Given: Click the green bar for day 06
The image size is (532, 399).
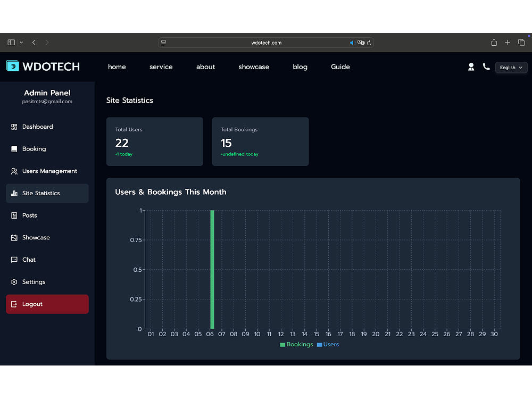Looking at the screenshot, I should [212, 270].
